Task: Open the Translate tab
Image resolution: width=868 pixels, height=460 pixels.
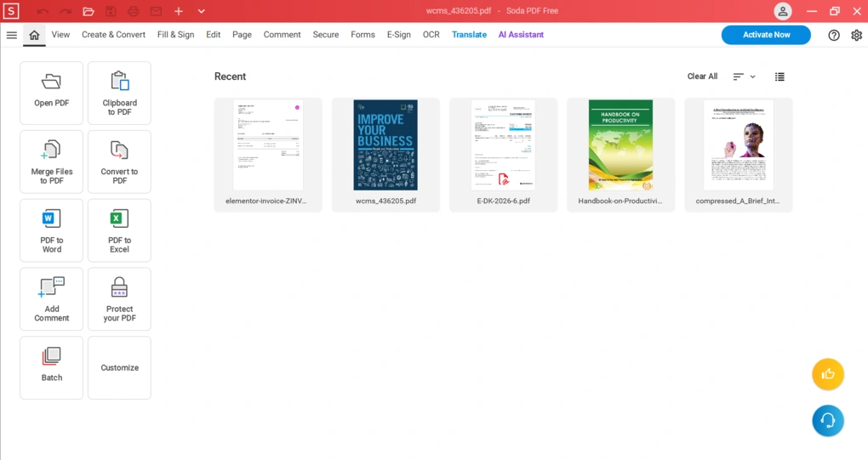Action: (469, 34)
